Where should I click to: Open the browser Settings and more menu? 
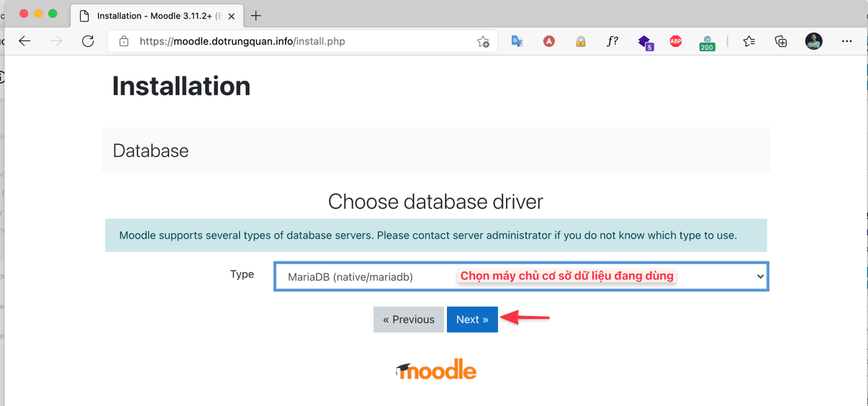click(x=846, y=41)
